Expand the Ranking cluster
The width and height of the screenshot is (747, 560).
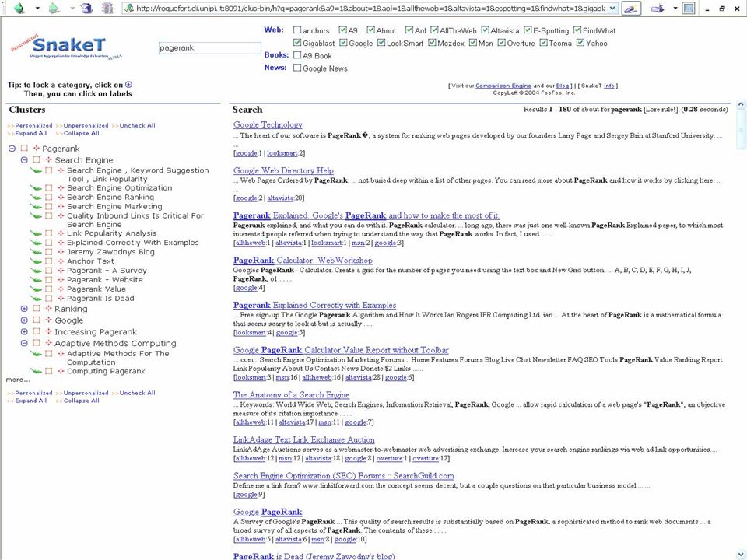point(24,309)
